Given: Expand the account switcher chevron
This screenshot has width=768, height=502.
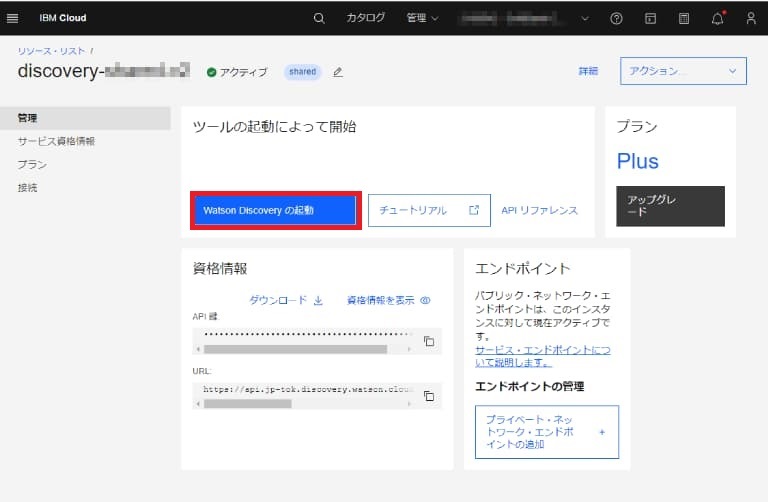Looking at the screenshot, I should 585,18.
